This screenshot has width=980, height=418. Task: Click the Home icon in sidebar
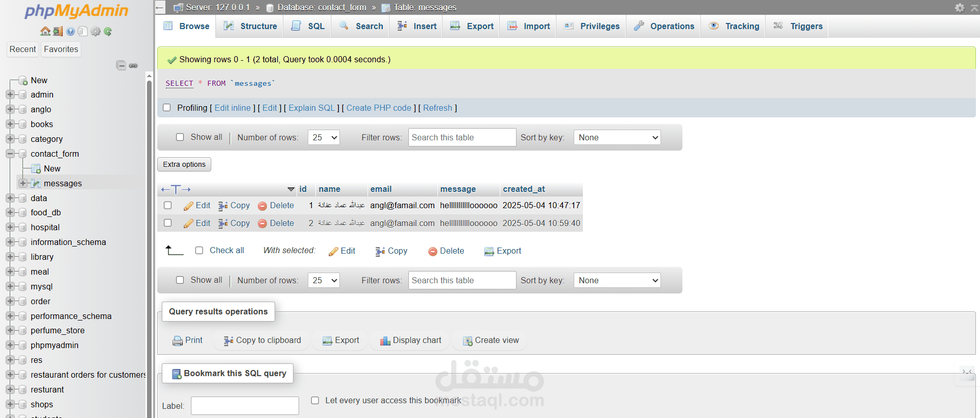(x=45, y=32)
